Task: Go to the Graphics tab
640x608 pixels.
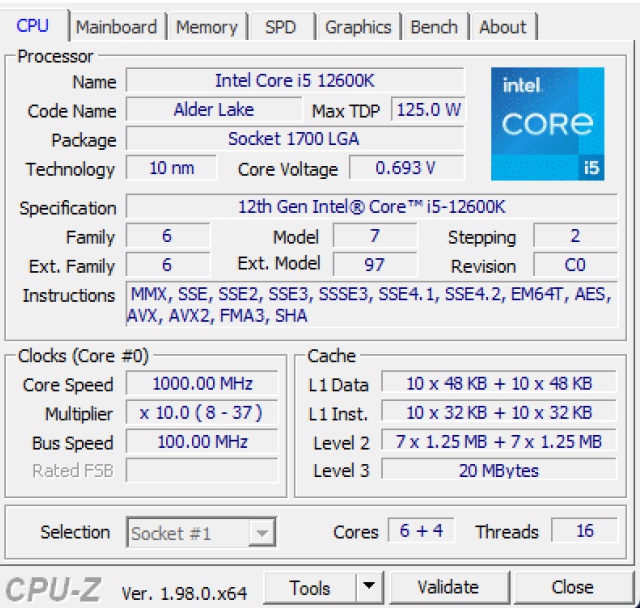Action: (x=358, y=27)
